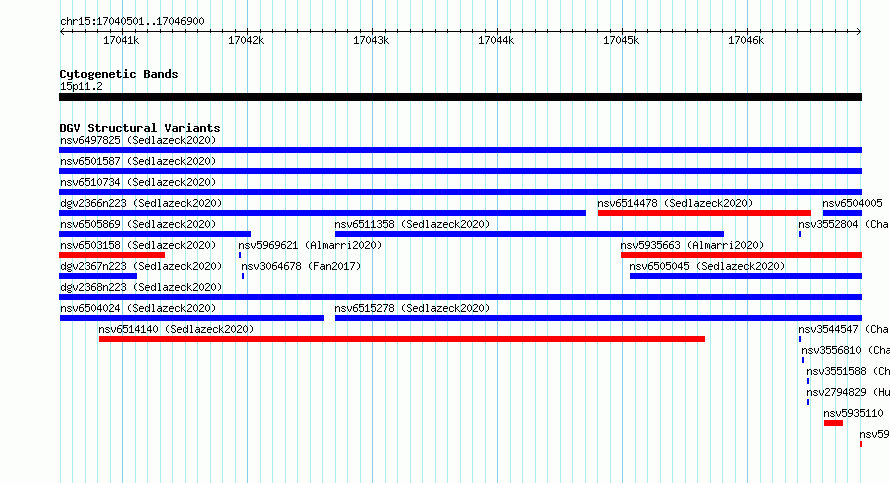Viewport: 890px width, 483px height.
Task: Open the nsv6515278 (Sedlazeck2020) label
Action: click(412, 308)
